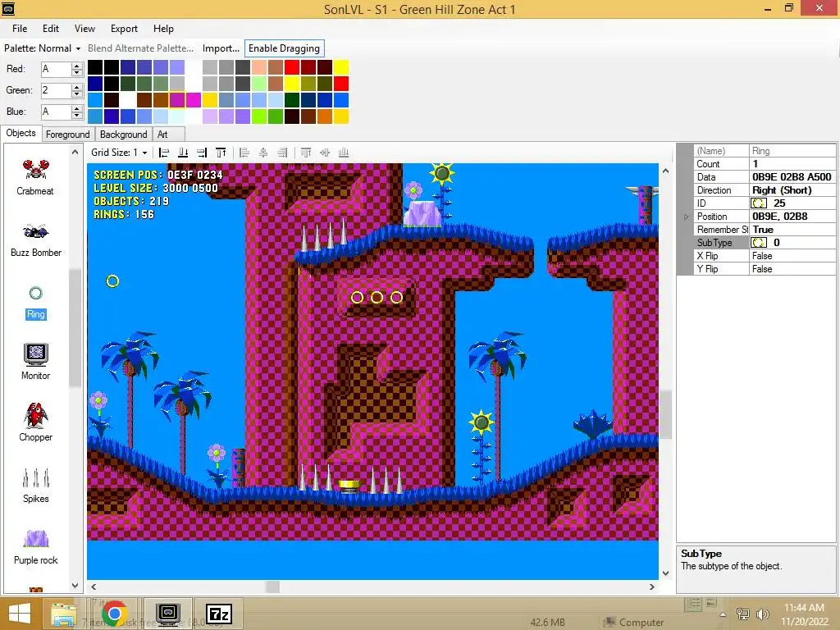Click the align to ground icon

click(x=183, y=153)
